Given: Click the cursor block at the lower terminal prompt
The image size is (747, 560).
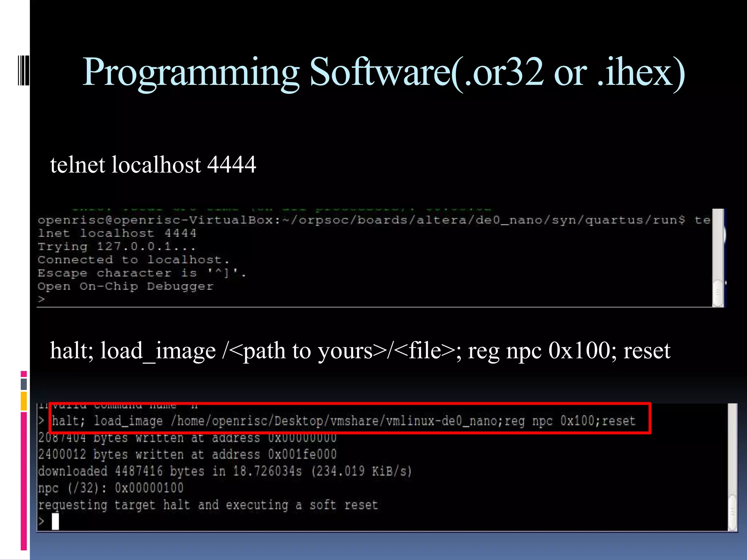Looking at the screenshot, I should (x=55, y=522).
